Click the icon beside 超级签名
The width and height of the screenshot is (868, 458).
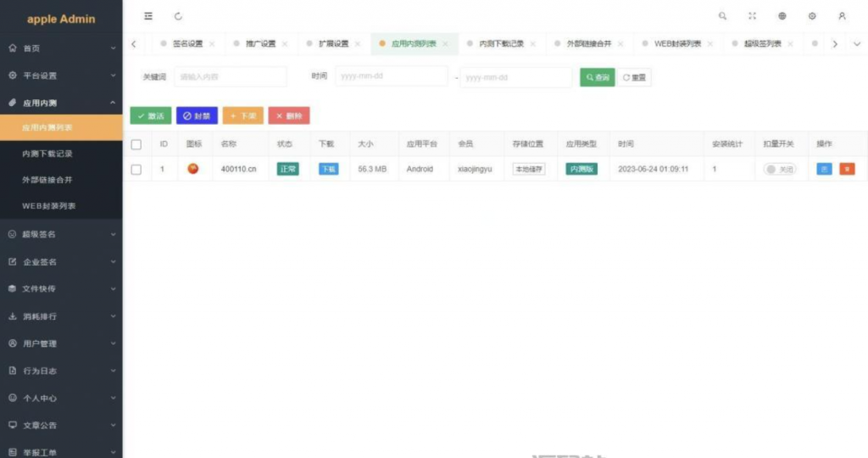pos(12,234)
